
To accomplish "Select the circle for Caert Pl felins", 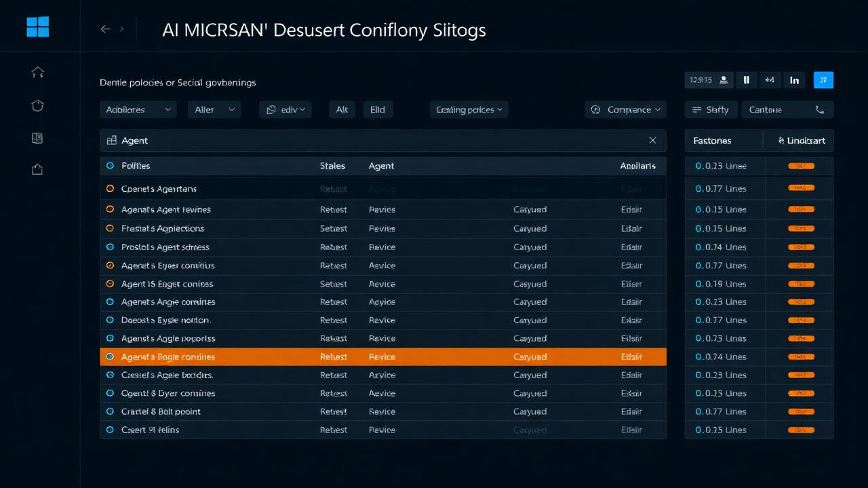I will pyautogui.click(x=110, y=430).
